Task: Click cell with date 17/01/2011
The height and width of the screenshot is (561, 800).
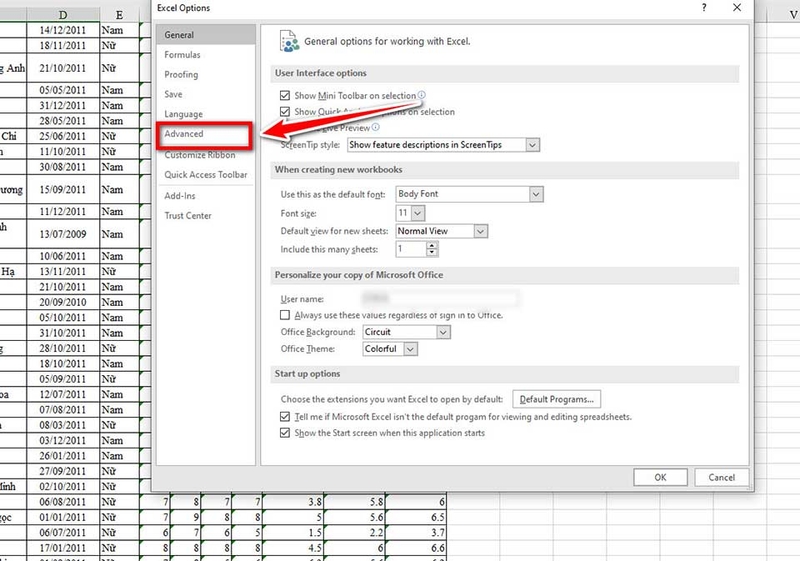Action: 63,548
